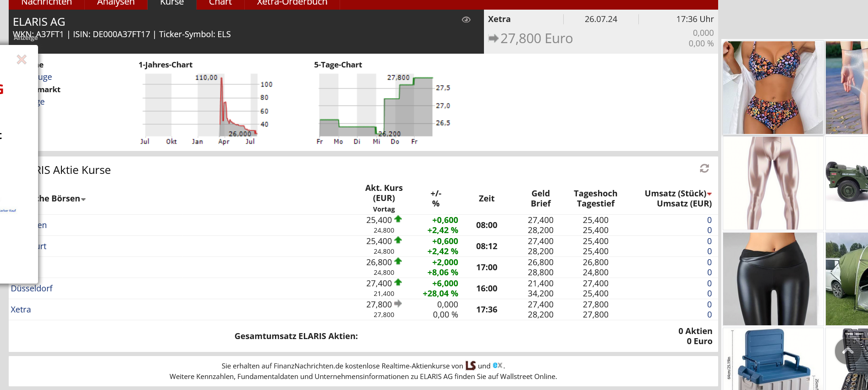This screenshot has height=390, width=868.
Task: Click the grey arrow beside 27,800 Euro
Action: (493, 39)
